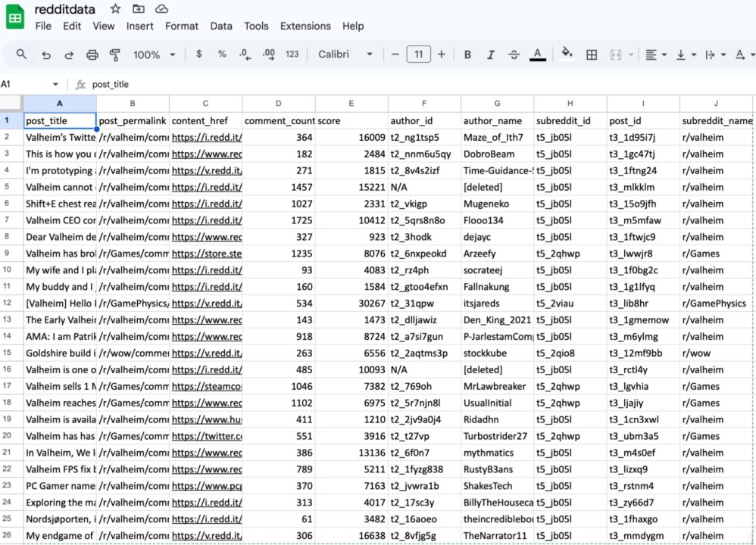Select all cells with corner box
Image resolution: width=756 pixels, height=545 pixels.
pos(11,103)
